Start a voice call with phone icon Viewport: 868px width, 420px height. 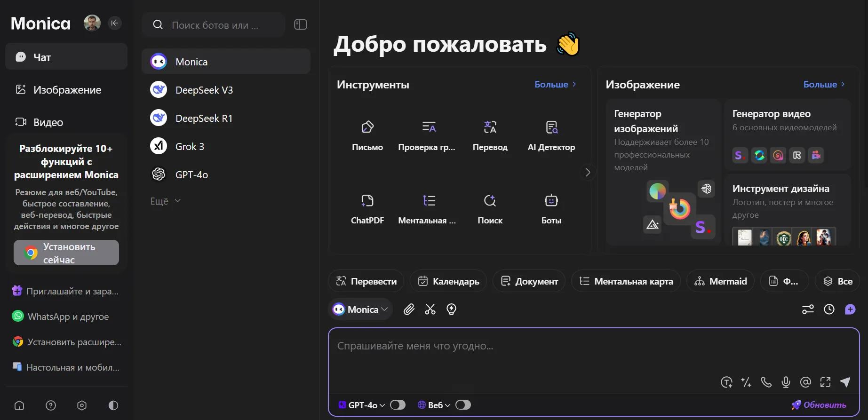(766, 382)
